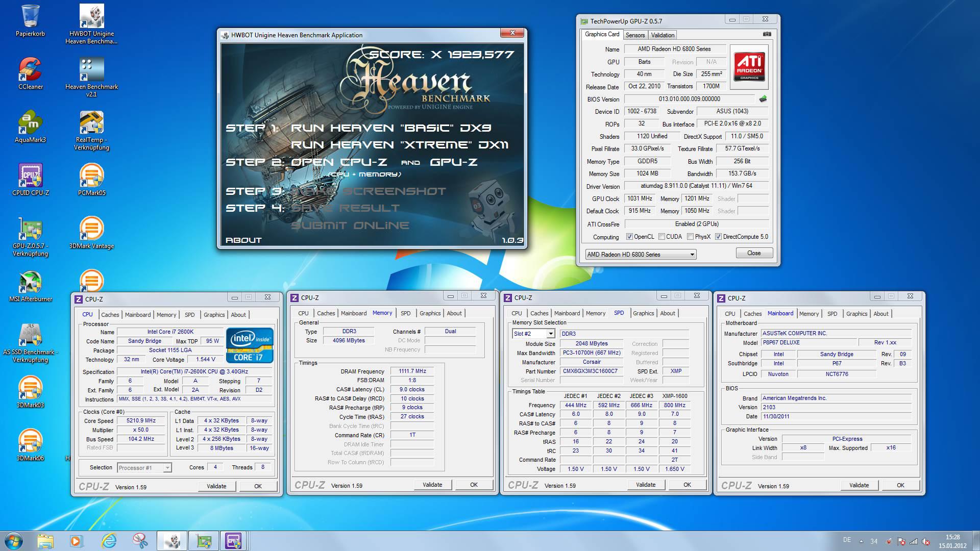The height and width of the screenshot is (551, 980).
Task: Open Heaven Benchmark v2.1 desktop icon
Action: (92, 77)
